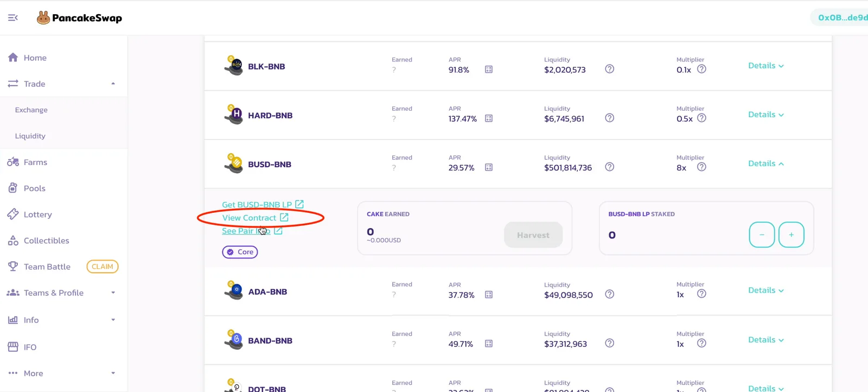The height and width of the screenshot is (392, 868).
Task: Click the Home house icon in the sidebar
Action: [x=13, y=58]
